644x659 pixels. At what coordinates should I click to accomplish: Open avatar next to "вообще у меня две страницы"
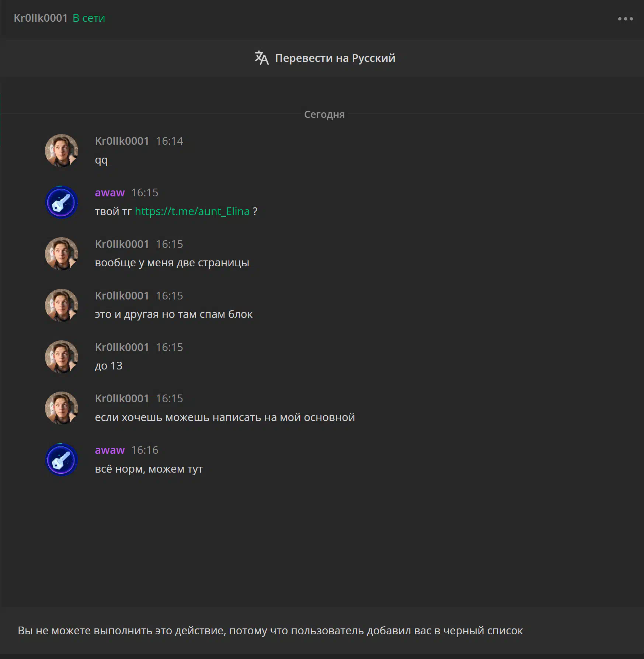pos(62,253)
